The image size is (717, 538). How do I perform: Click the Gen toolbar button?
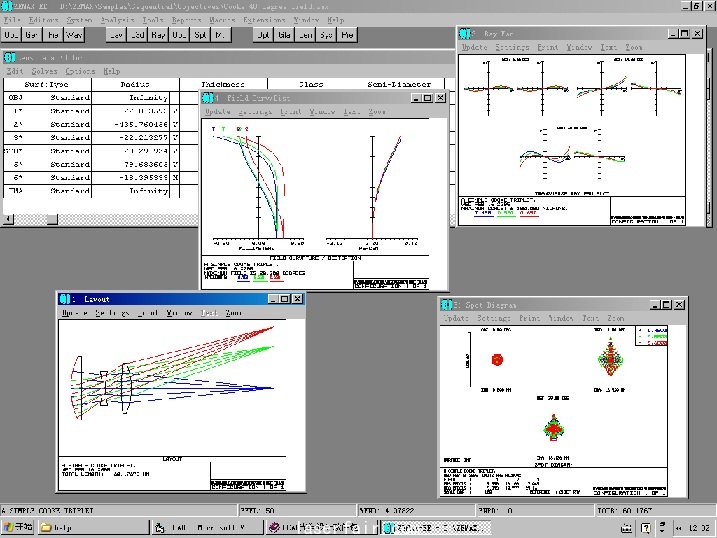coord(33,35)
